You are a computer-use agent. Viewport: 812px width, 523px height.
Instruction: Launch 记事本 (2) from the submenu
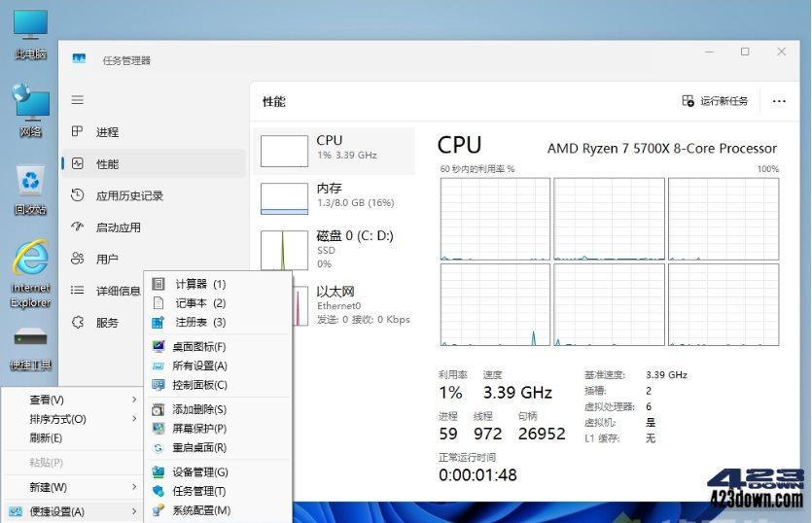coord(218,303)
